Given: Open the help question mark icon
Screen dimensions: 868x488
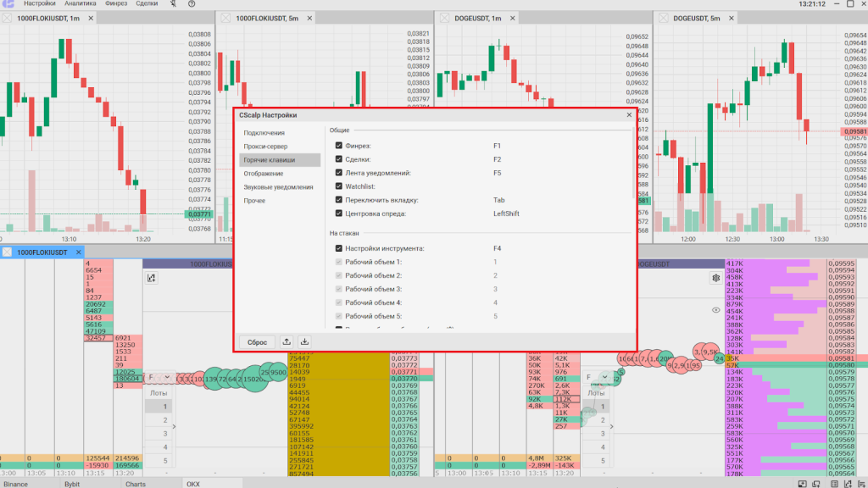Looking at the screenshot, I should pyautogui.click(x=192, y=4).
